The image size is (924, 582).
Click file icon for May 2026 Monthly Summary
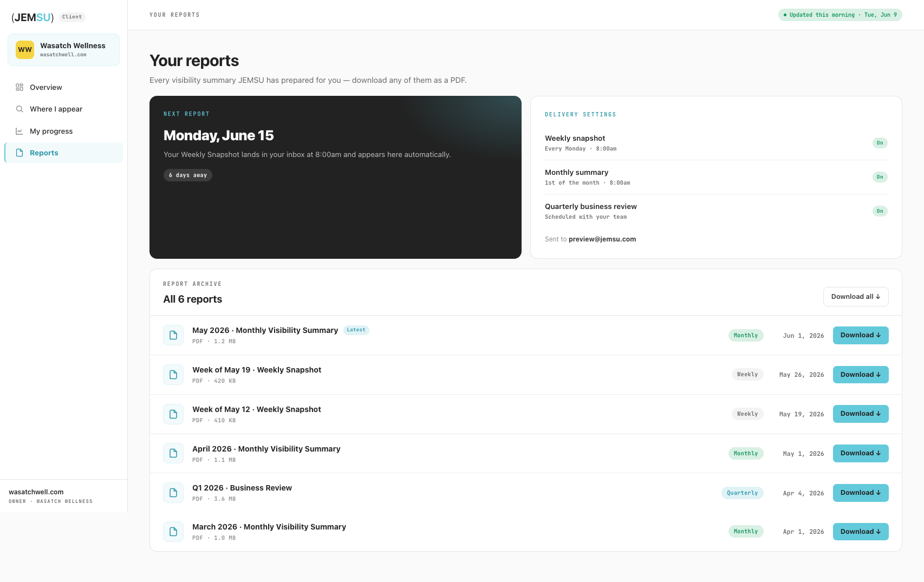point(173,335)
